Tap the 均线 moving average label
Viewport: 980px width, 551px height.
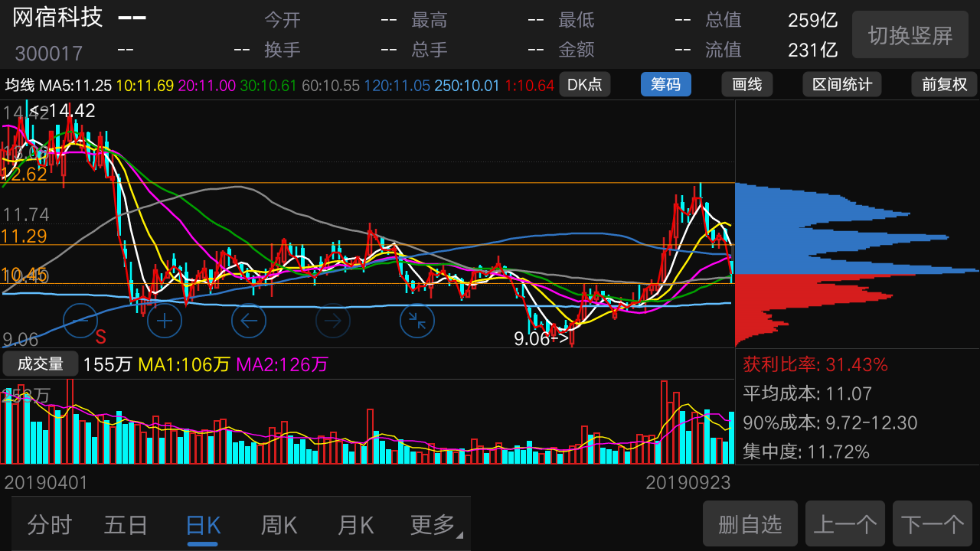21,85
